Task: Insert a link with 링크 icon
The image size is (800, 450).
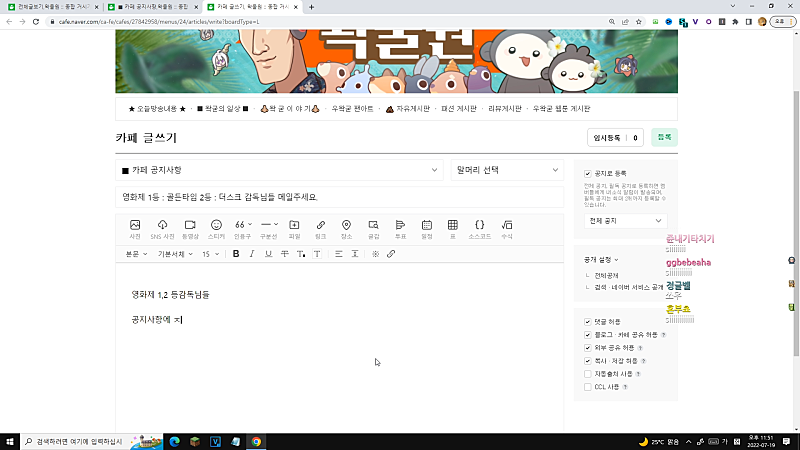Action: point(320,229)
